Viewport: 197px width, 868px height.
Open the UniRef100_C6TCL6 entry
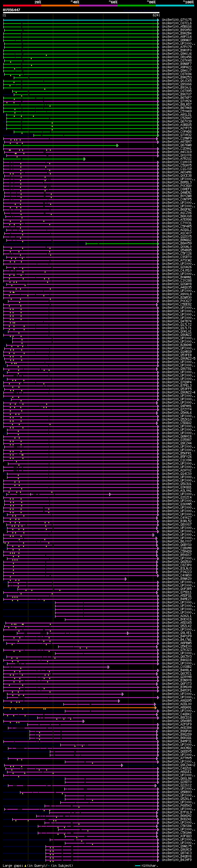click(177, 23)
